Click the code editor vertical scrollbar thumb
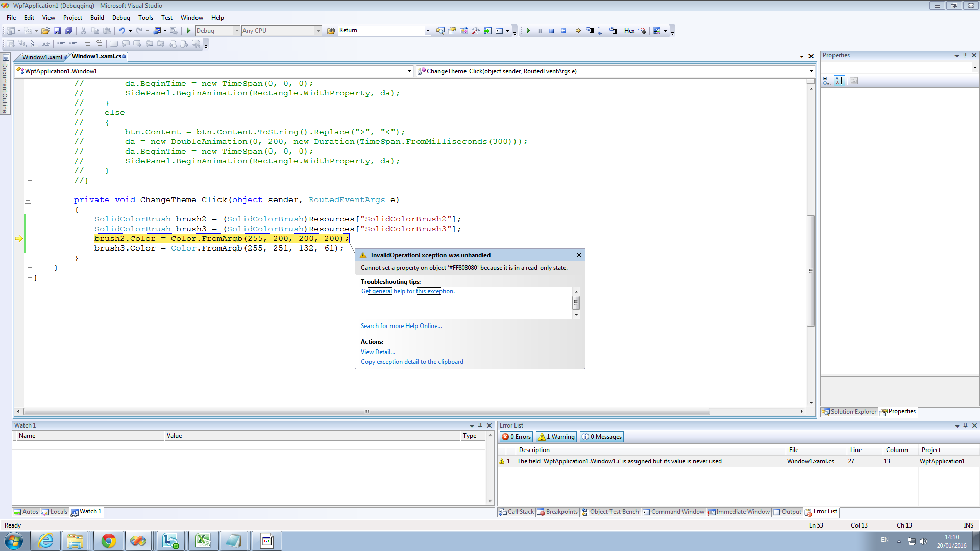Screen dimensions: 980x551 811,270
